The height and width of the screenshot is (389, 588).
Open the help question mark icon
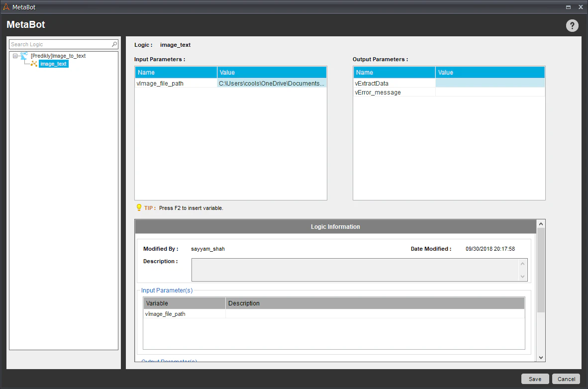point(572,25)
